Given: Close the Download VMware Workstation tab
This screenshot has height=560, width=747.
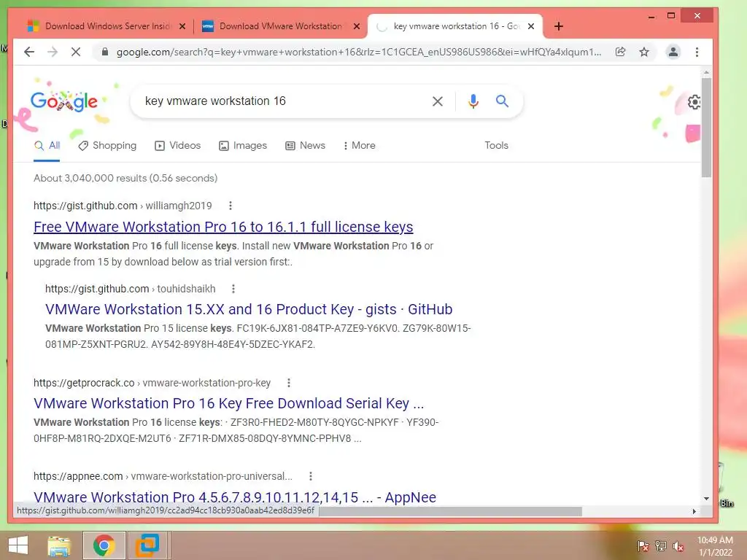Looking at the screenshot, I should point(356,27).
